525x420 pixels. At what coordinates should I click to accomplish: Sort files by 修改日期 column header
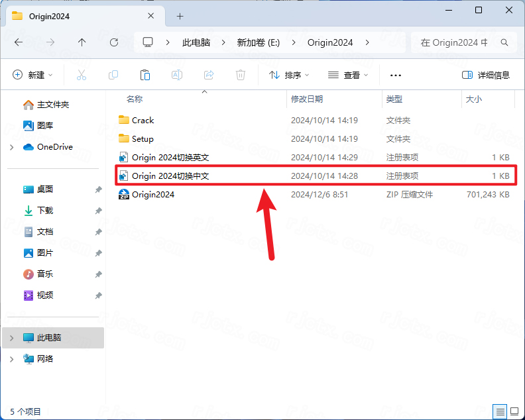point(307,99)
